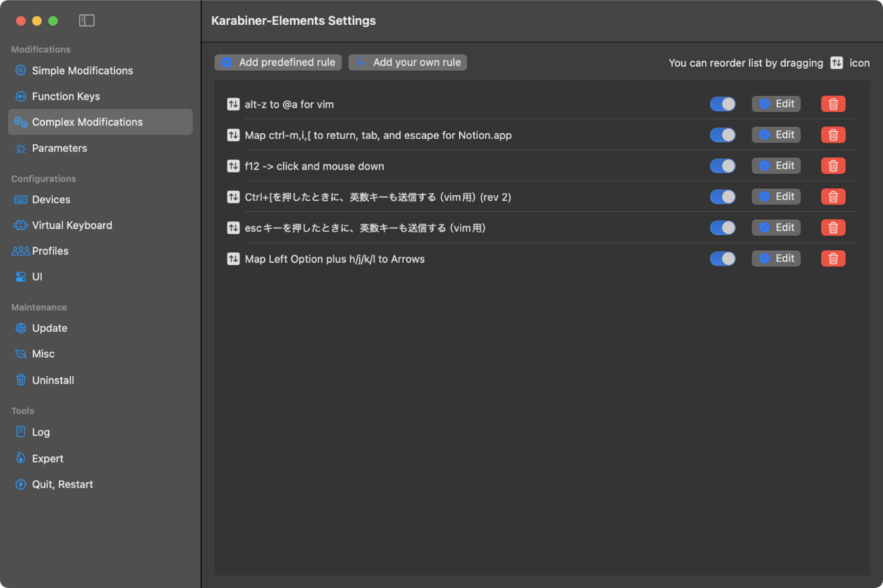The image size is (883, 588).
Task: Edit the Map Left Option to Arrows rule
Action: click(x=776, y=258)
